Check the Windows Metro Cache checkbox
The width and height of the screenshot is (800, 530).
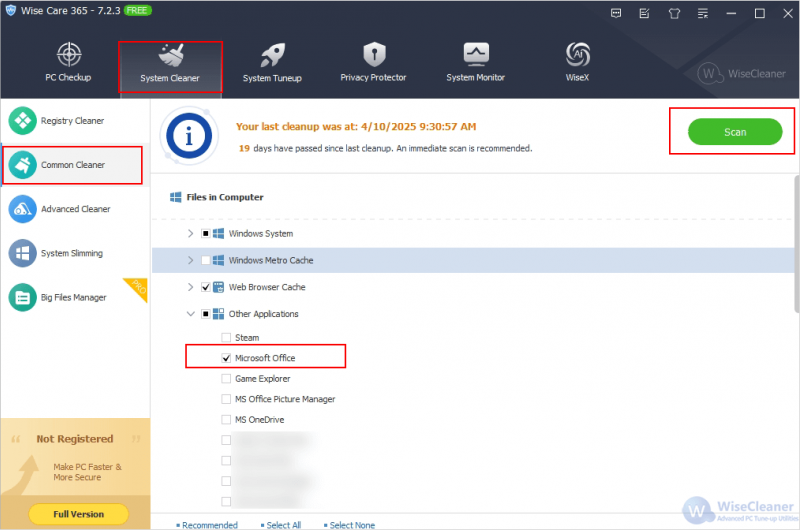(206, 260)
